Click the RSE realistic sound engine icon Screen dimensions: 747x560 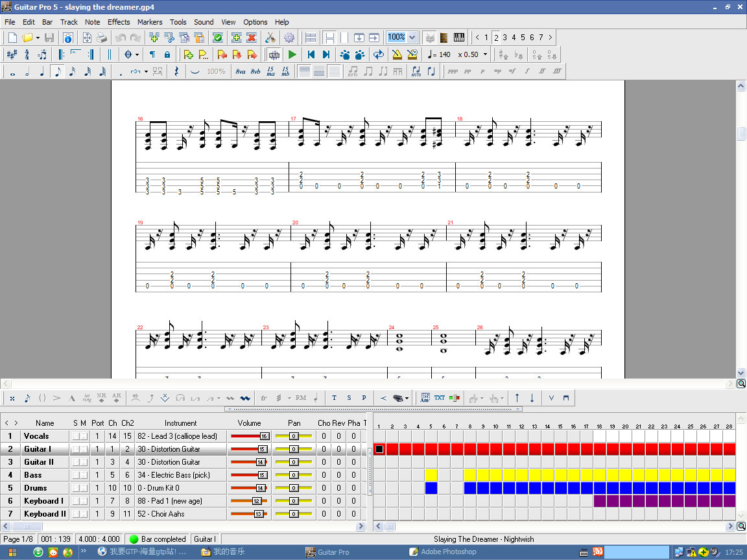coord(274,54)
